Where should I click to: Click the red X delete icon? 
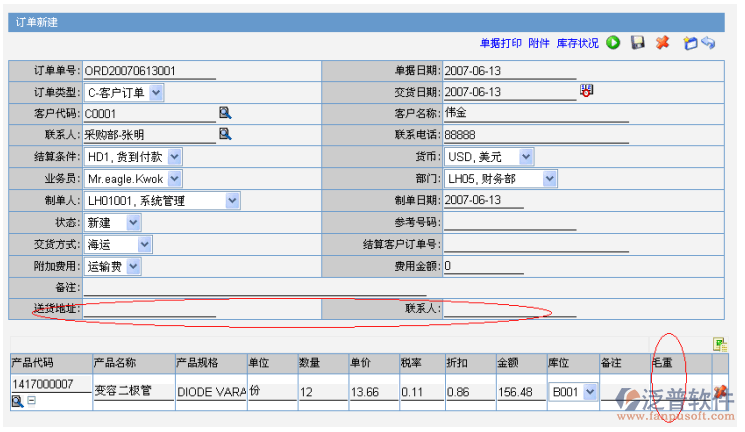662,43
